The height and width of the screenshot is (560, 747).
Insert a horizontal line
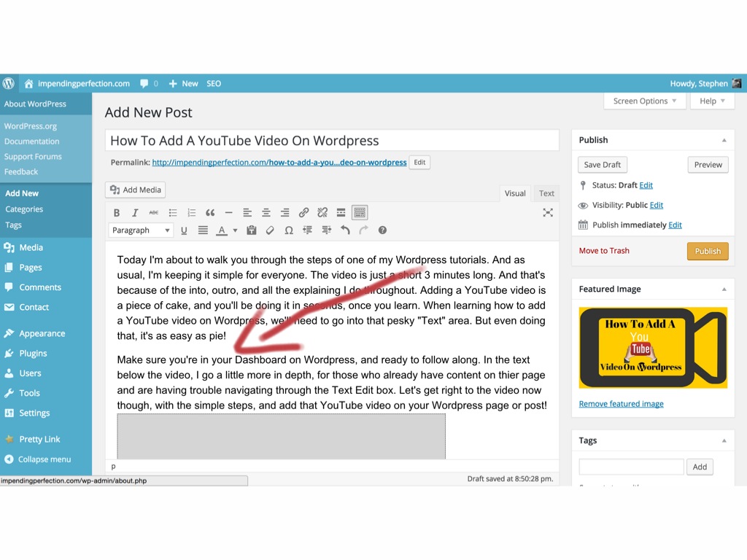click(x=228, y=213)
